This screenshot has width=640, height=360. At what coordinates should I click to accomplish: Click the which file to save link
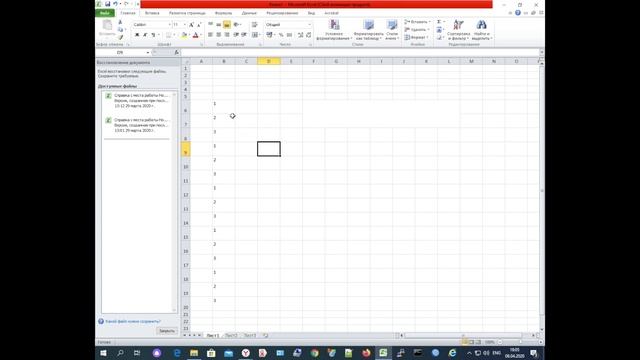point(133,322)
